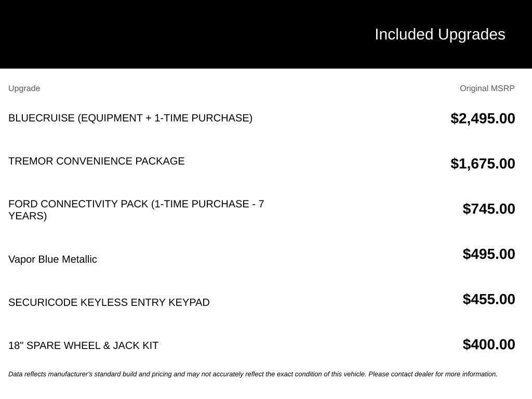Screen dimensions: 532x399
Task: Select the Upgrade column header
Action: pos(24,88)
